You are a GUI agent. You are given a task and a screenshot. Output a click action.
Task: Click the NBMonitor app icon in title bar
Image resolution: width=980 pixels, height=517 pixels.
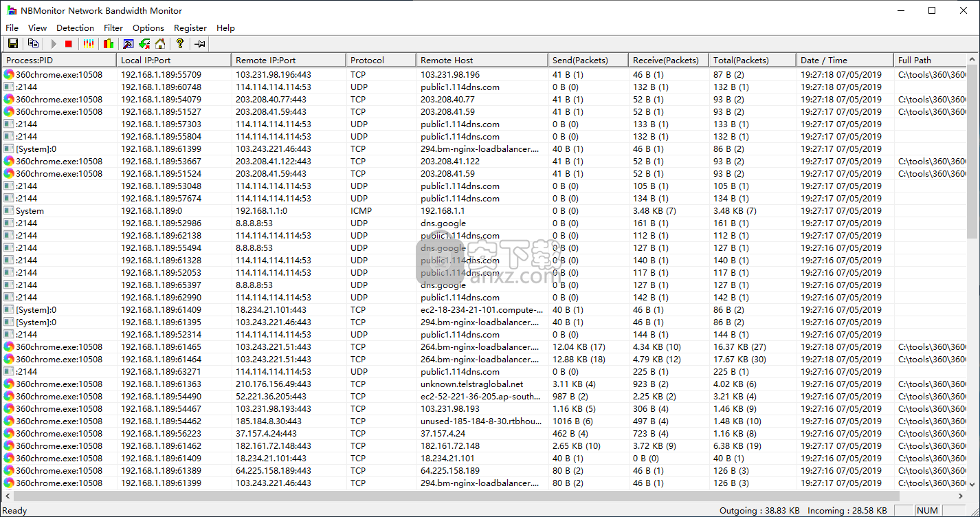point(10,10)
